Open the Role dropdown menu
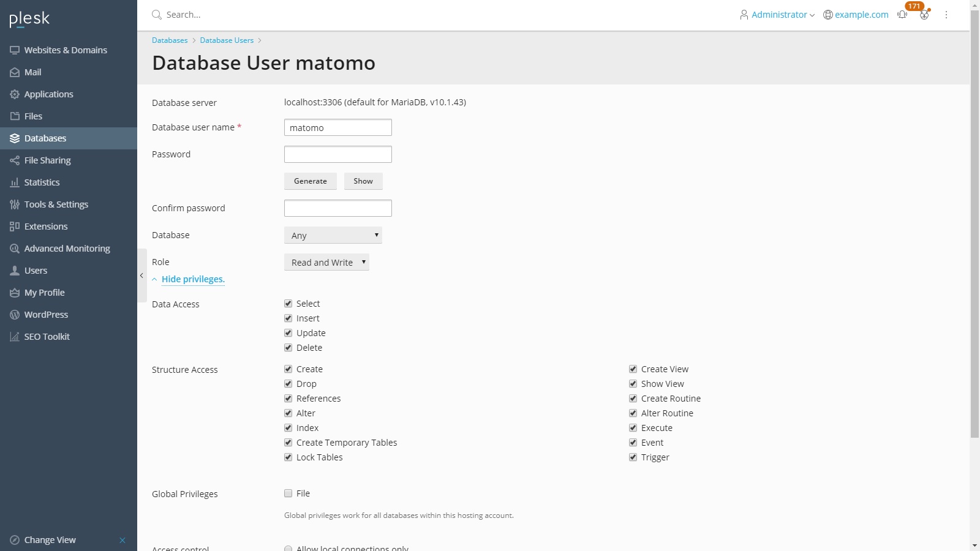This screenshot has height=551, width=980. 326,262
